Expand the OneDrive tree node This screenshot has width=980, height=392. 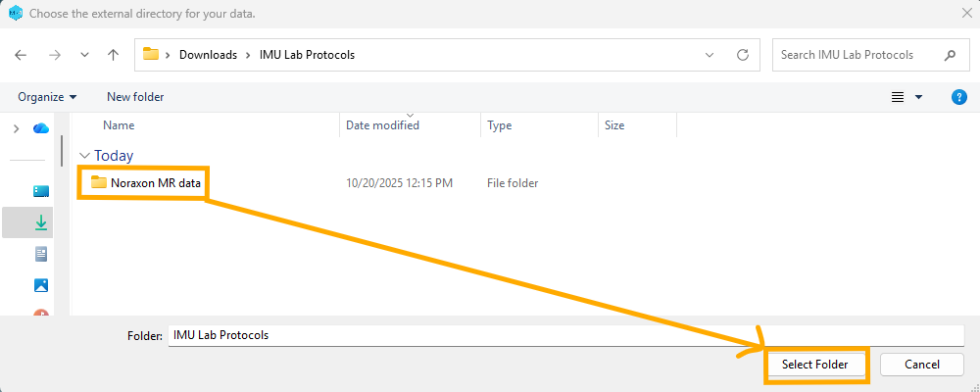[17, 128]
